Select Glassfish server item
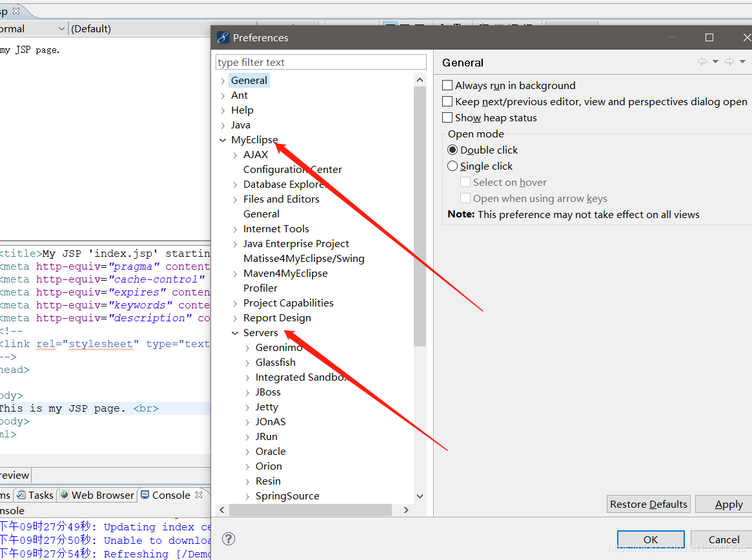The width and height of the screenshot is (752, 560). 275,363
